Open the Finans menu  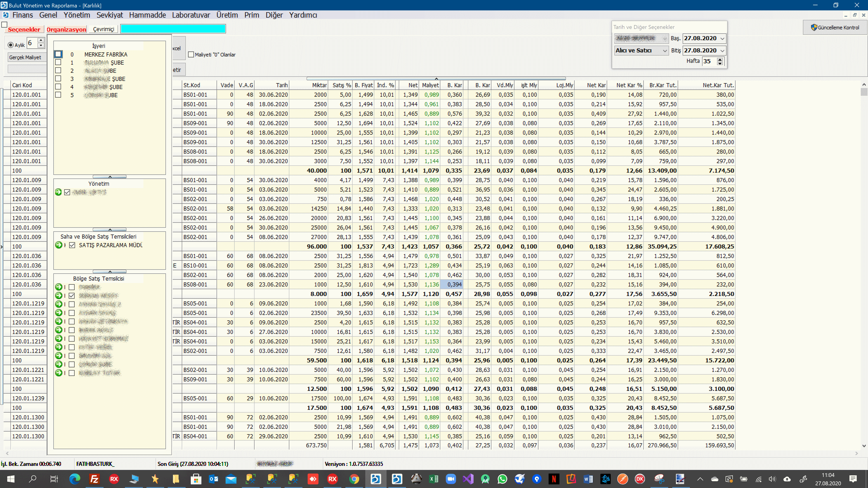(x=23, y=15)
